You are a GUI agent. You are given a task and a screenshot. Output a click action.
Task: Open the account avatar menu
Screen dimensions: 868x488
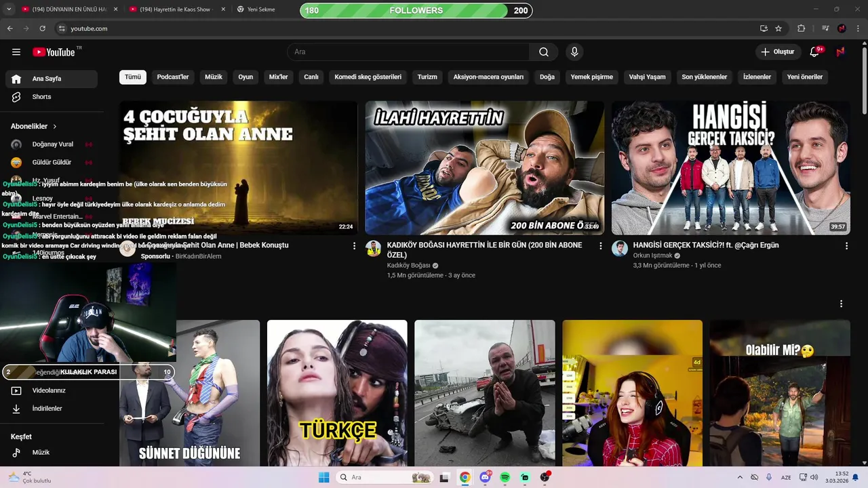coord(841,52)
